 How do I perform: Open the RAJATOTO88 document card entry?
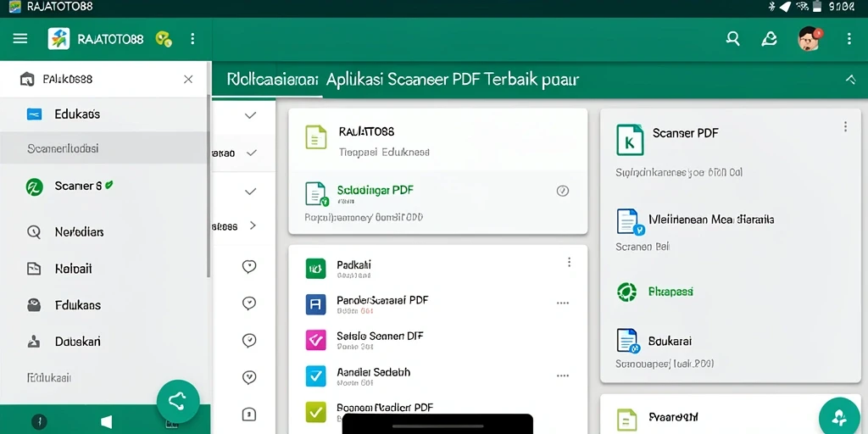[438, 140]
